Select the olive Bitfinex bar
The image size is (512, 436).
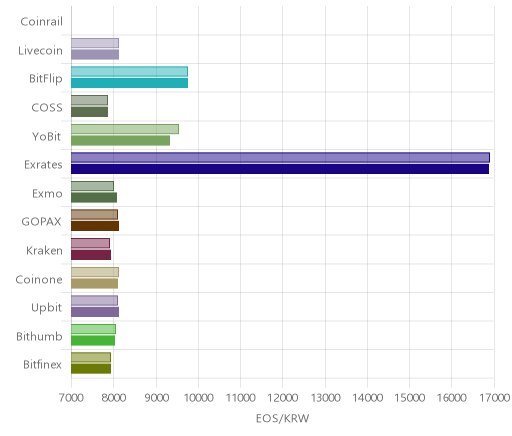pos(91,369)
